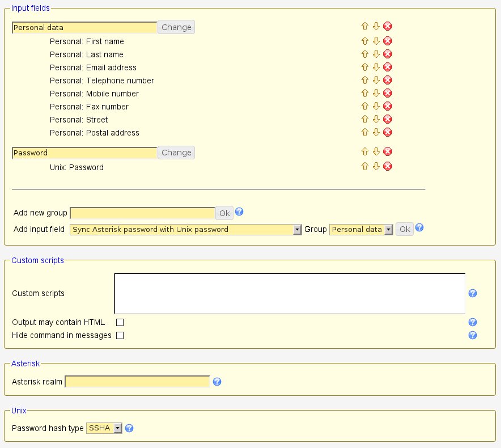Screen dimensions: 501x448
Task: Open the Add input field dropdown
Action: tap(185, 229)
